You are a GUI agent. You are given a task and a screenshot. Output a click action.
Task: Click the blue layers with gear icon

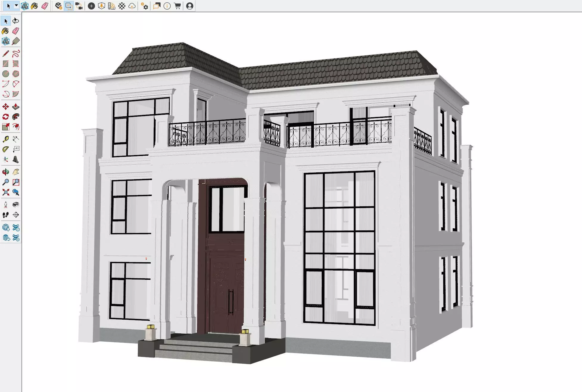(16, 238)
